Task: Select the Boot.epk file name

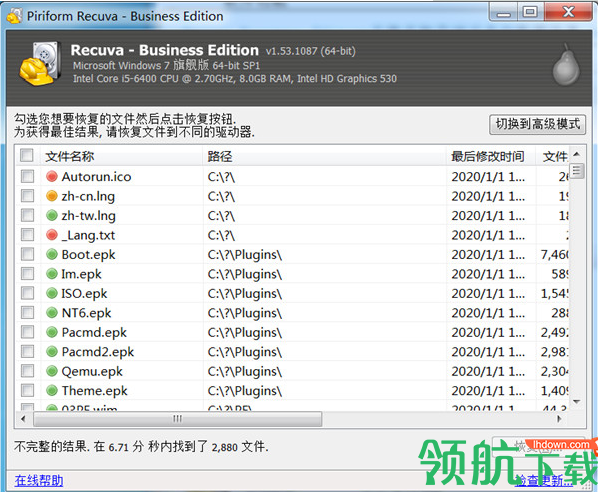Action: click(x=88, y=254)
